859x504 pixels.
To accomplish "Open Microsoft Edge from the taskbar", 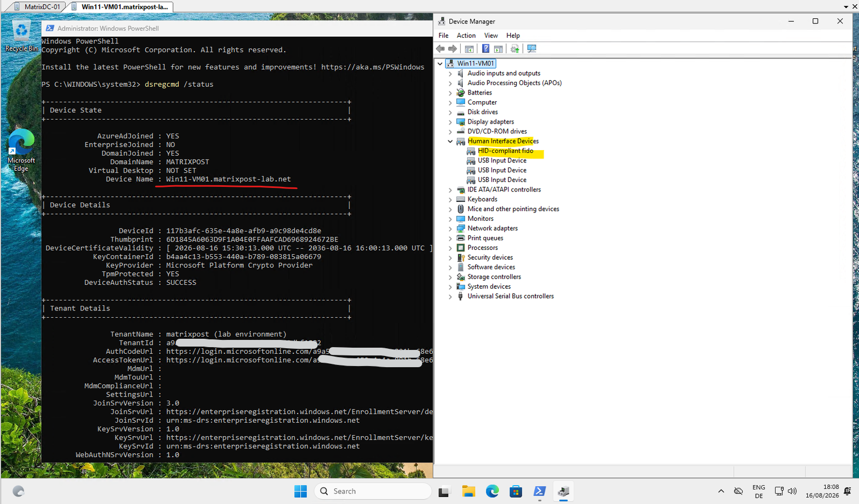I will pos(492,491).
